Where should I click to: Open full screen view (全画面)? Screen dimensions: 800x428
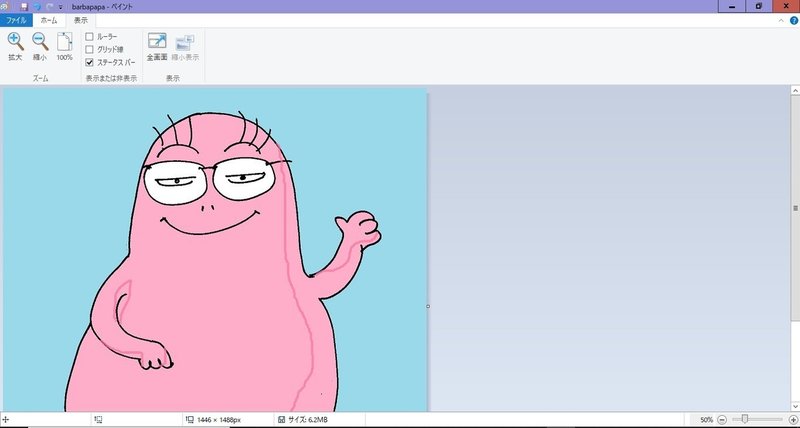click(157, 41)
